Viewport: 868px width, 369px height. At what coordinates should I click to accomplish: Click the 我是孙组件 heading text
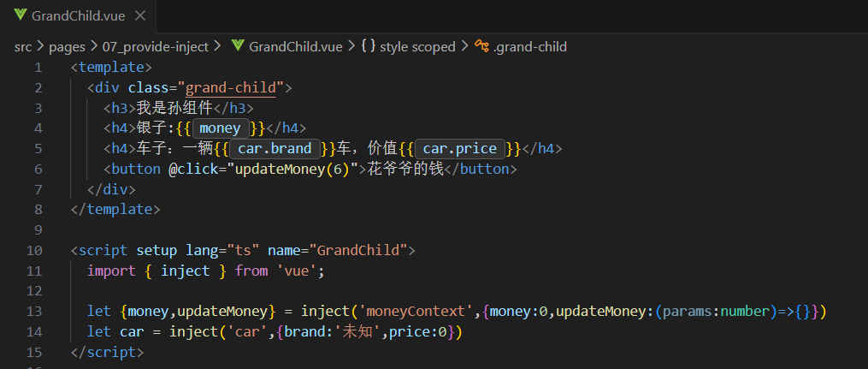174,108
